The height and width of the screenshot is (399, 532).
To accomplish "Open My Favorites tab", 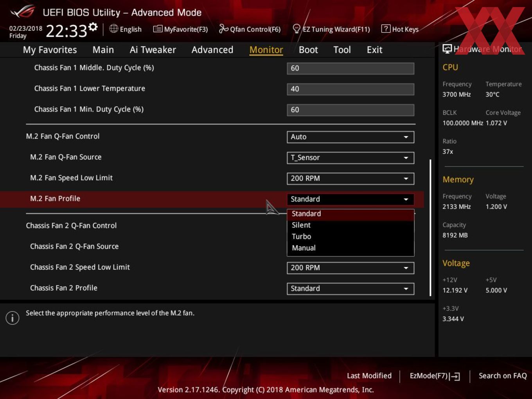I will coord(50,50).
